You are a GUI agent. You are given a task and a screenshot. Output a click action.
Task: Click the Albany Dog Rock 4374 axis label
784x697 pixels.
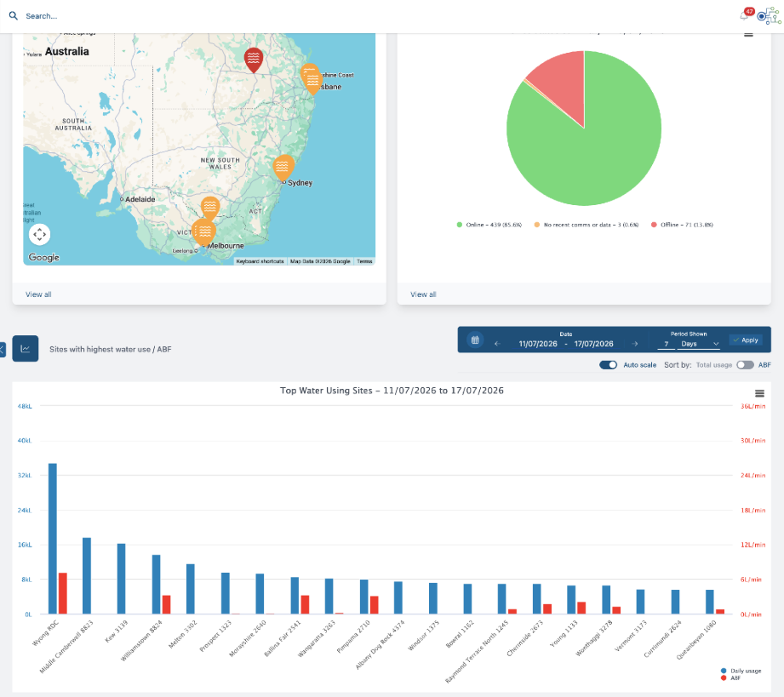pos(380,644)
